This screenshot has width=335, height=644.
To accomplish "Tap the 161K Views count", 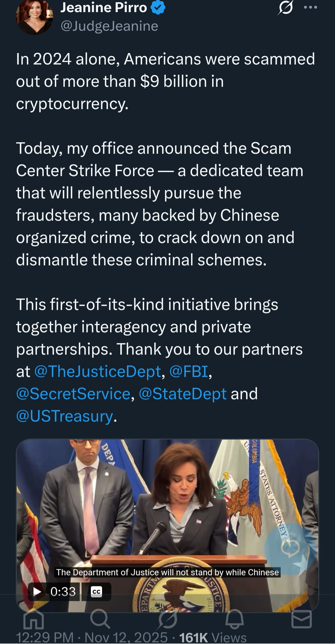I will (x=213, y=637).
